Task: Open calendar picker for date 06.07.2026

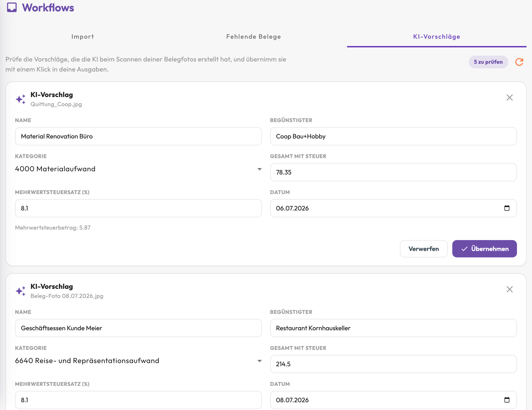Action: tap(507, 208)
